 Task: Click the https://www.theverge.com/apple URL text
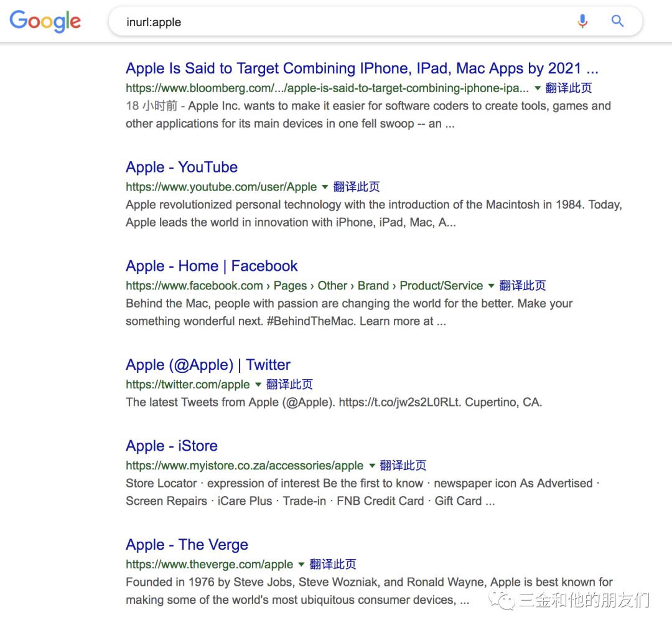tap(210, 565)
